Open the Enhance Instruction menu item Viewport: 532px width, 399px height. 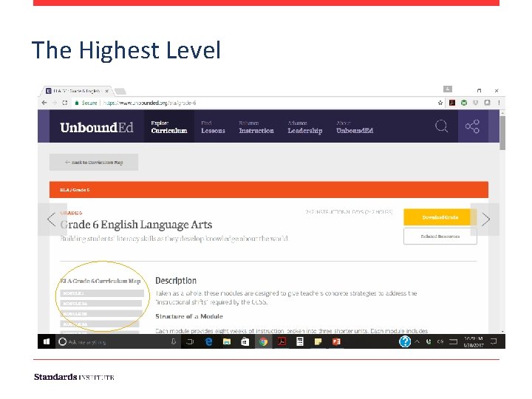coord(256,127)
